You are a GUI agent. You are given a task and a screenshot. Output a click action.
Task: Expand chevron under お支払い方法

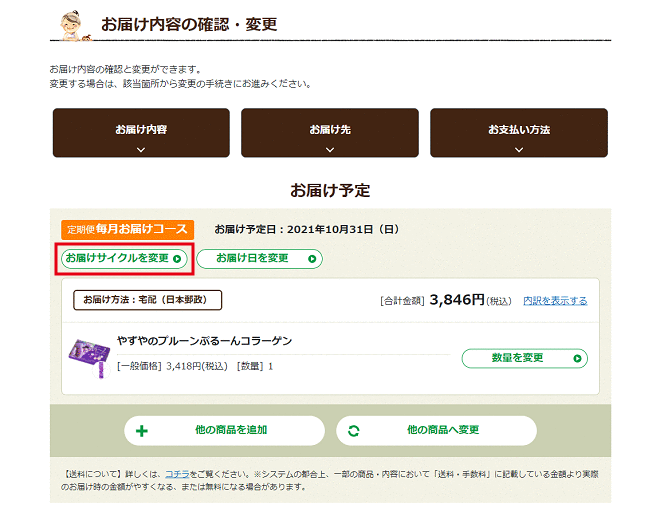click(x=519, y=149)
